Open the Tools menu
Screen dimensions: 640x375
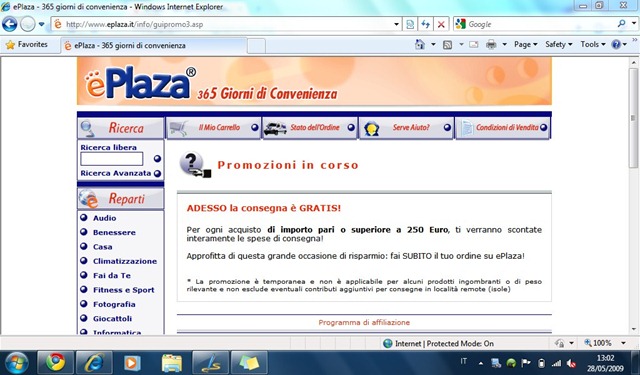point(593,44)
